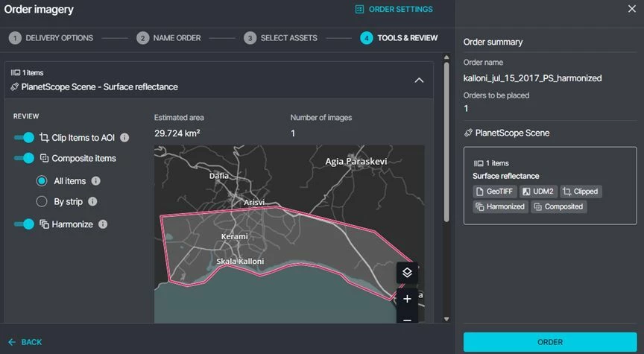Open map layers switcher
Screen dimensions: 644x354
click(407, 273)
